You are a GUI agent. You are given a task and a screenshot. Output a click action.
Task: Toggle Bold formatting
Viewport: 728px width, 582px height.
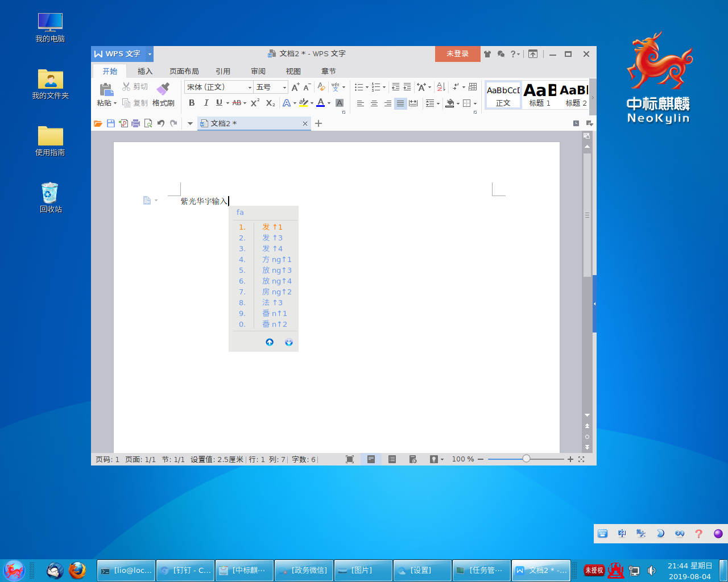tap(192, 103)
